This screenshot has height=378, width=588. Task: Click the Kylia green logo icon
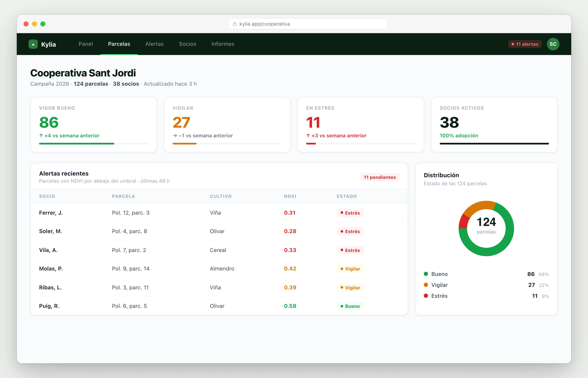(33, 44)
